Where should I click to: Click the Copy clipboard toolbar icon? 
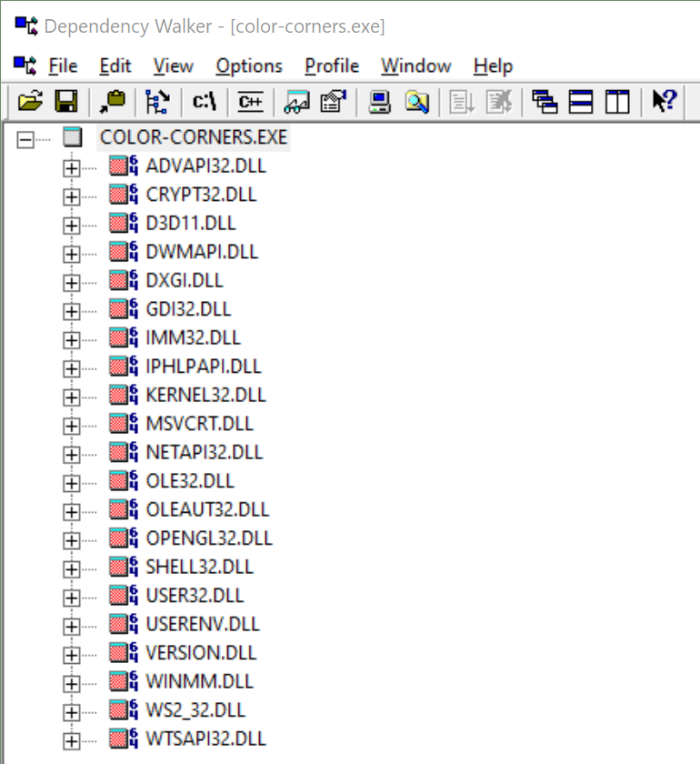112,102
